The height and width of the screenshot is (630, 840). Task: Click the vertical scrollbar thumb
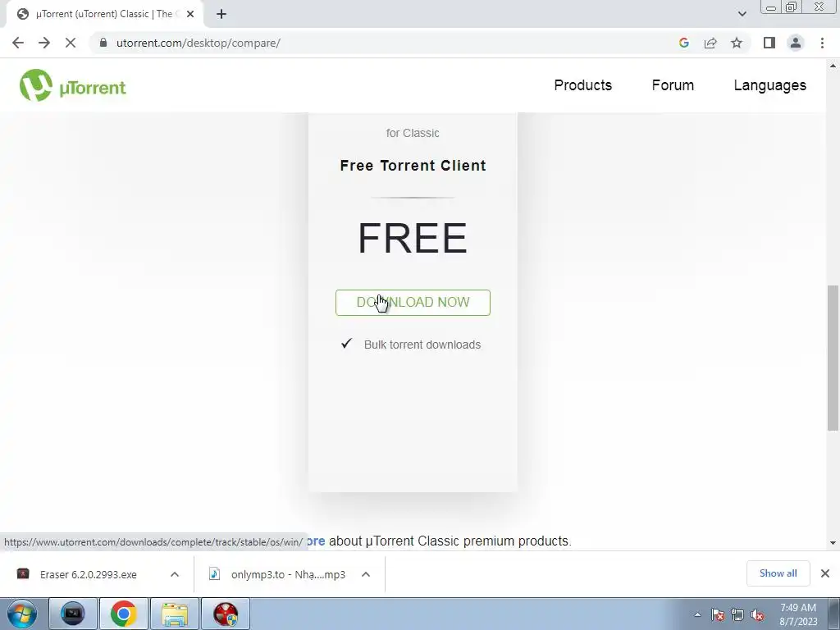(833, 358)
